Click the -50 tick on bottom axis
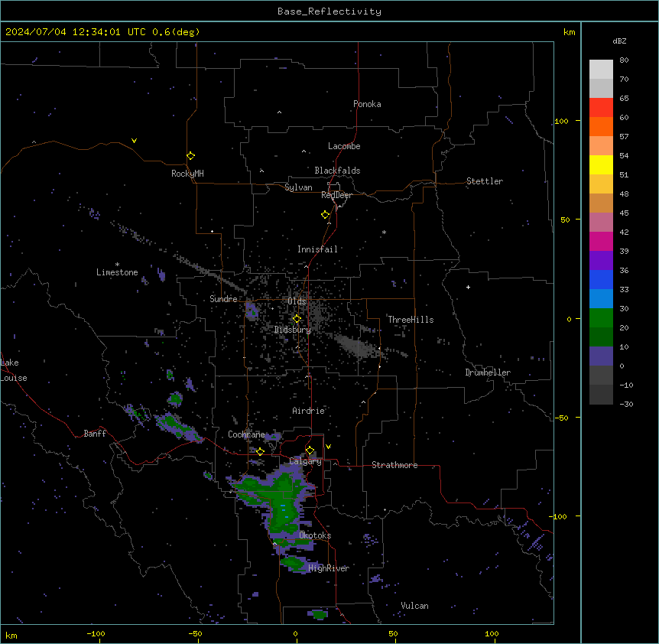Screen dimensions: 659x644 coord(195,634)
